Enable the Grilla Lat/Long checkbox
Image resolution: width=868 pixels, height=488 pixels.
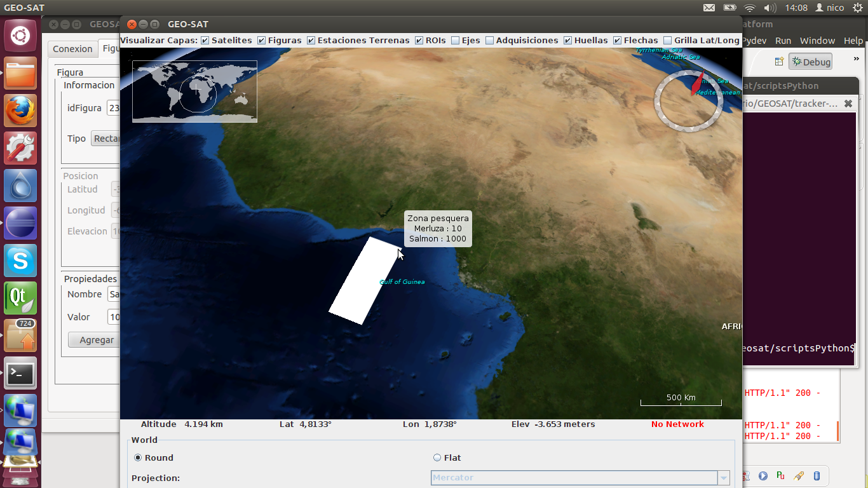point(668,41)
